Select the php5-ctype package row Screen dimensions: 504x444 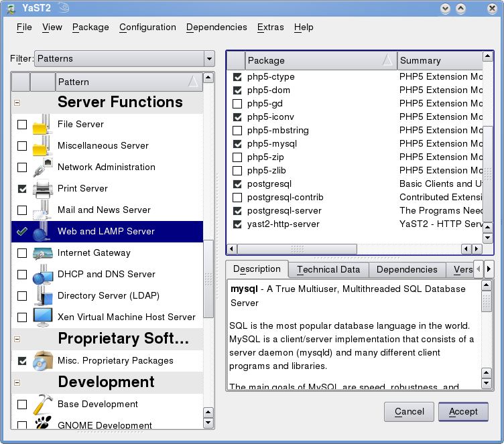pyautogui.click(x=355, y=77)
